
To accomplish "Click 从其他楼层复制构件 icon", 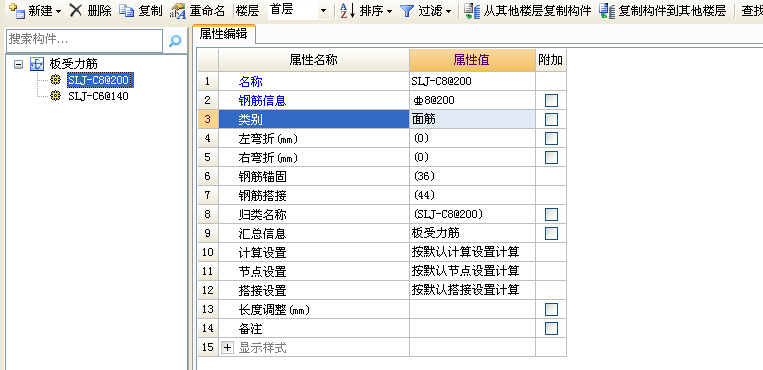I will [472, 11].
